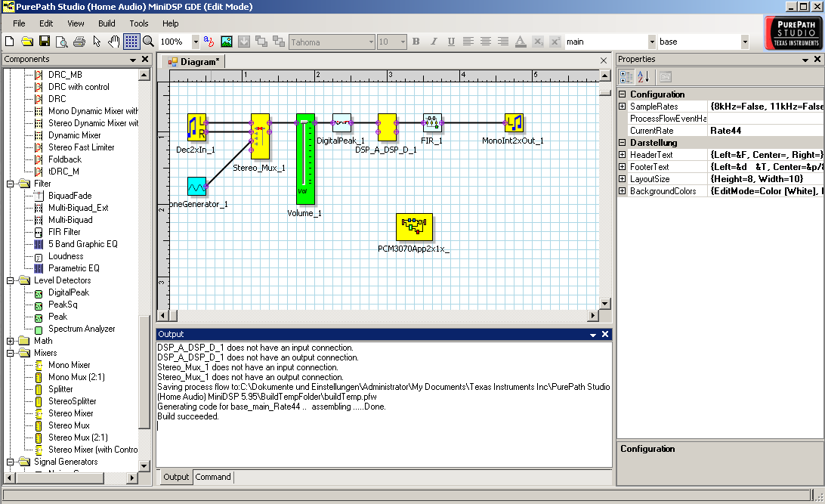Select the PCM3070App2x1x block

(414, 227)
